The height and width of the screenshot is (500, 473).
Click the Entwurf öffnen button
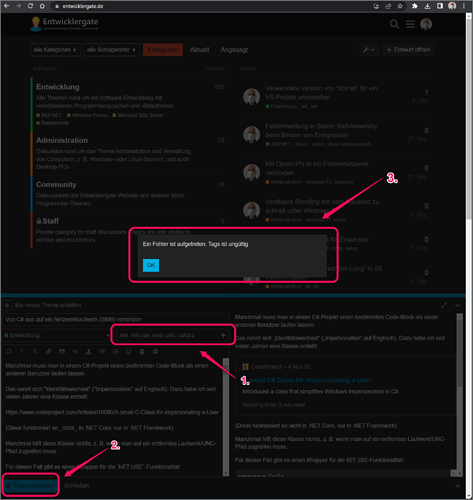pos(408,50)
